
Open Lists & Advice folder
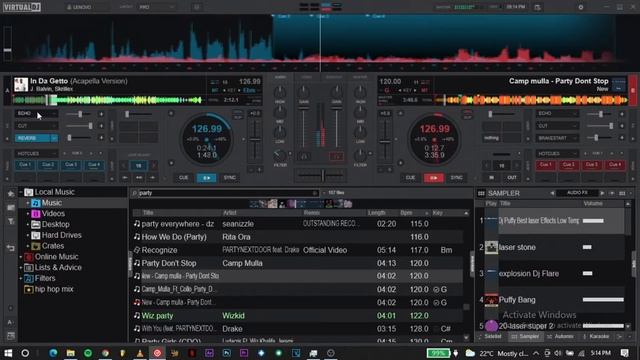coord(58,267)
